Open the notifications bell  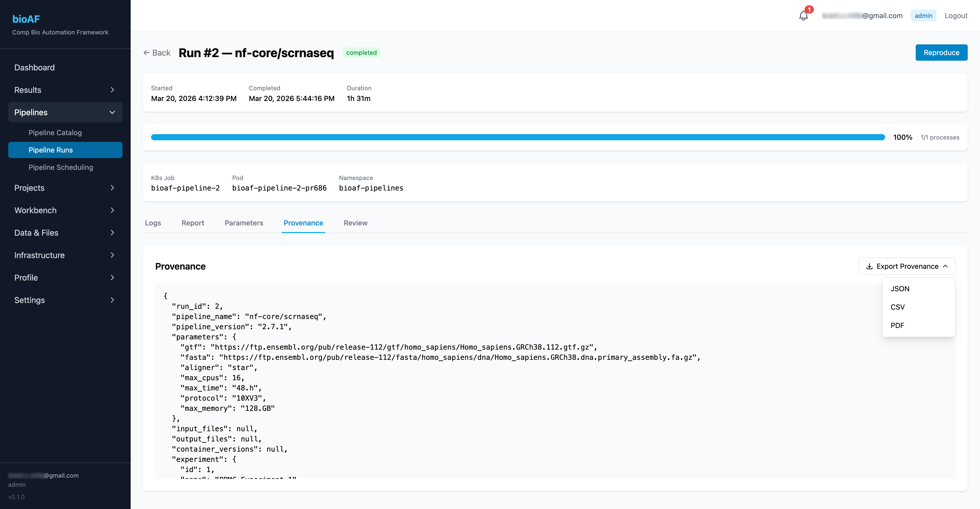pos(803,16)
